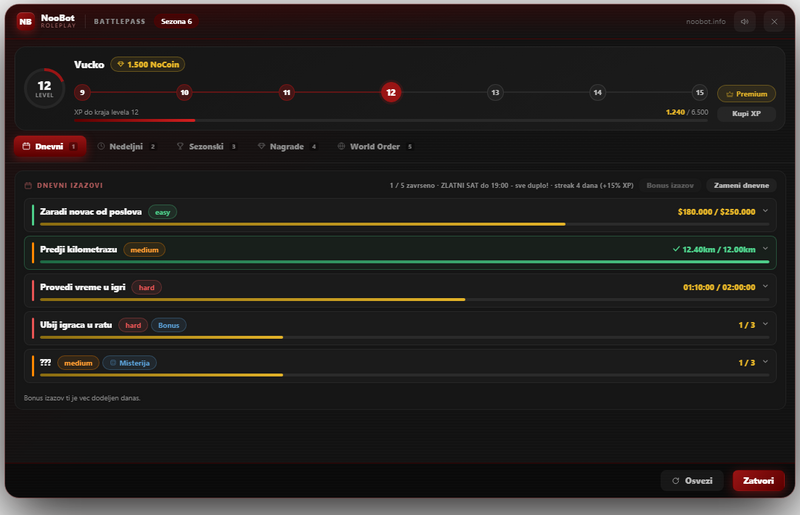This screenshot has height=515, width=800.
Task: Click the Premium button
Action: (x=746, y=94)
